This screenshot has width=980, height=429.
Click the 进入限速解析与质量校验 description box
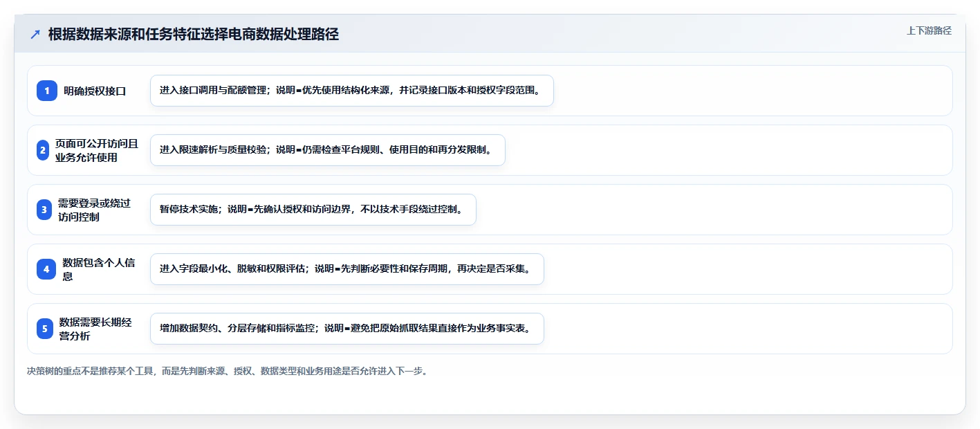tap(328, 150)
